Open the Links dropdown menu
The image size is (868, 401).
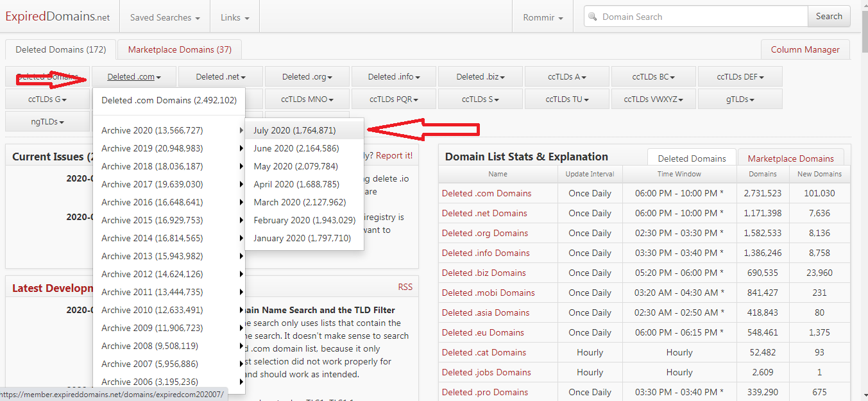point(235,17)
